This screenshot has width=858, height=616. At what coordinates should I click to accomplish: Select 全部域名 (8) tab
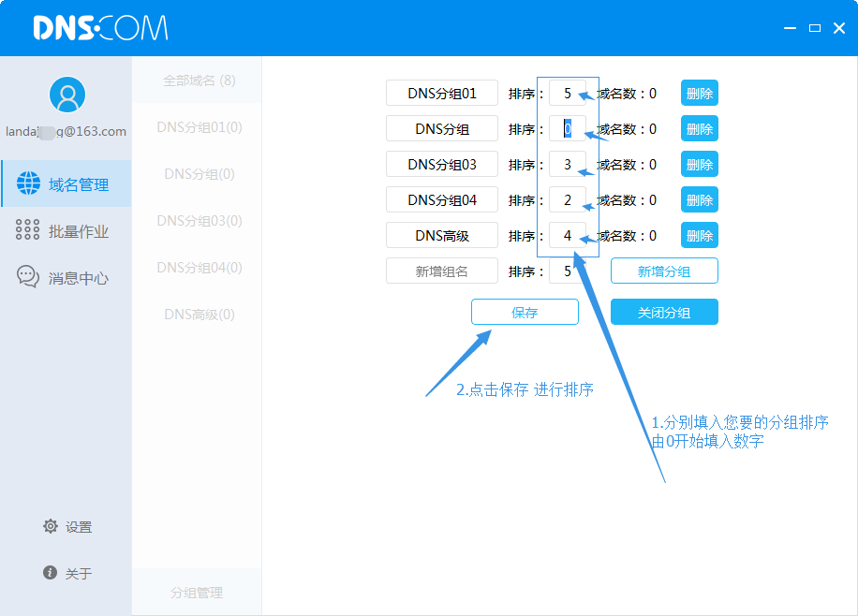point(199,81)
